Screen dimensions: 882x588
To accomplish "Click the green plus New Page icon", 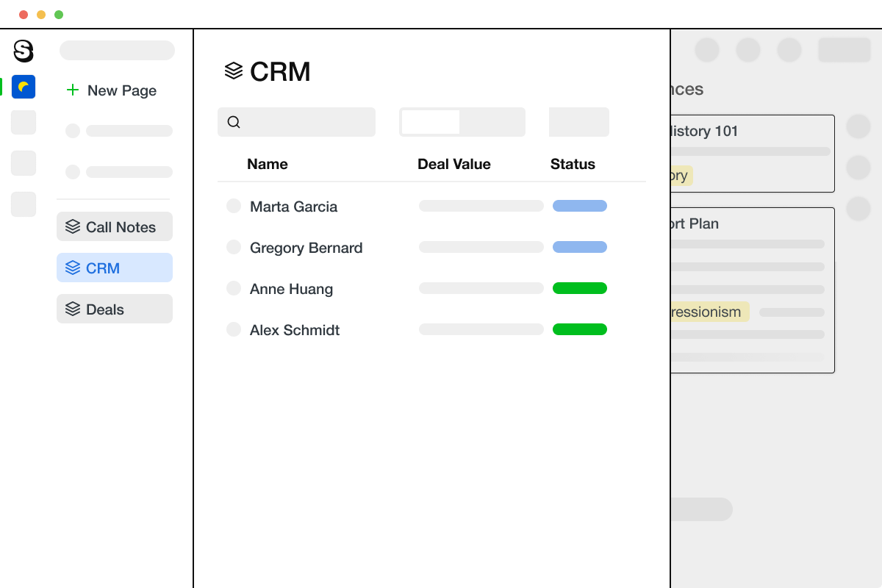I will (72, 90).
